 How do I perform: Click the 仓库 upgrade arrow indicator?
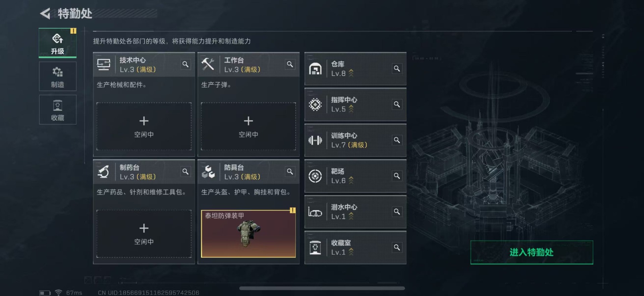pos(351,73)
